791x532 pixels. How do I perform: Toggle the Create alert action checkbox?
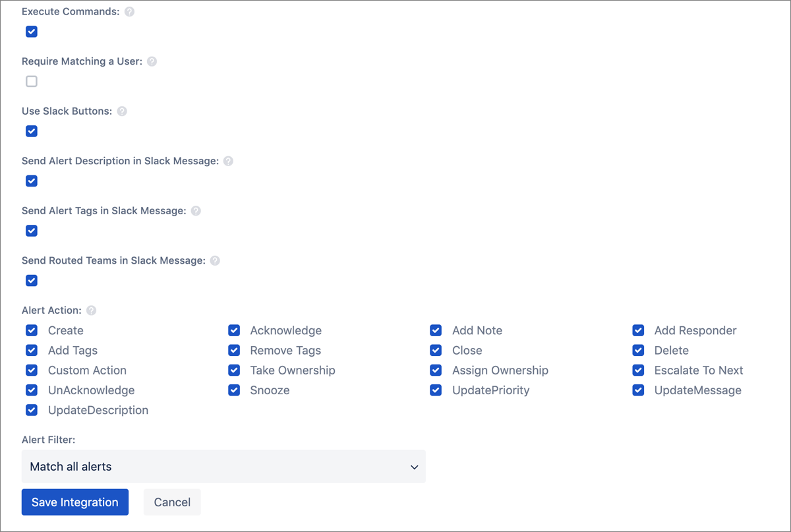tap(32, 330)
